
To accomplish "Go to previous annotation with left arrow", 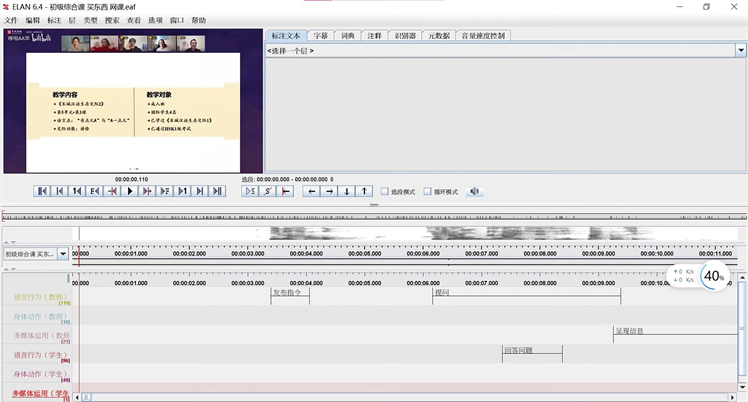I will (312, 191).
